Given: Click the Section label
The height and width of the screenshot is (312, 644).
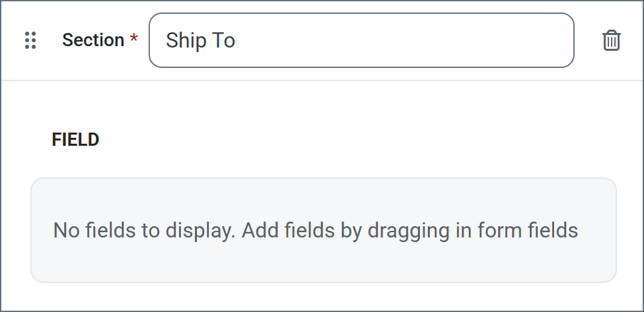Looking at the screenshot, I should 93,40.
